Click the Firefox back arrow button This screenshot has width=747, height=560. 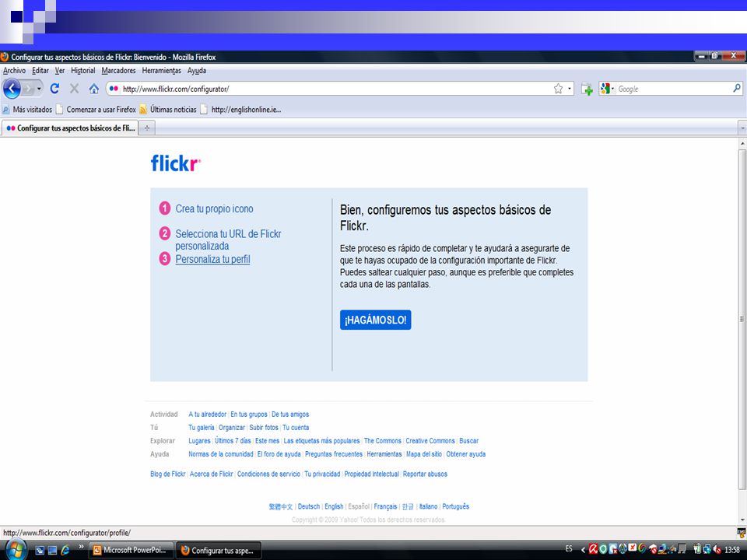pos(12,89)
